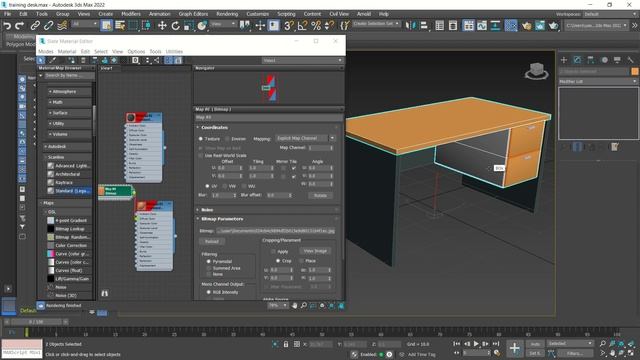Viewport: 640px width, 360px height.
Task: Select the Texture radio button
Action: coord(201,139)
